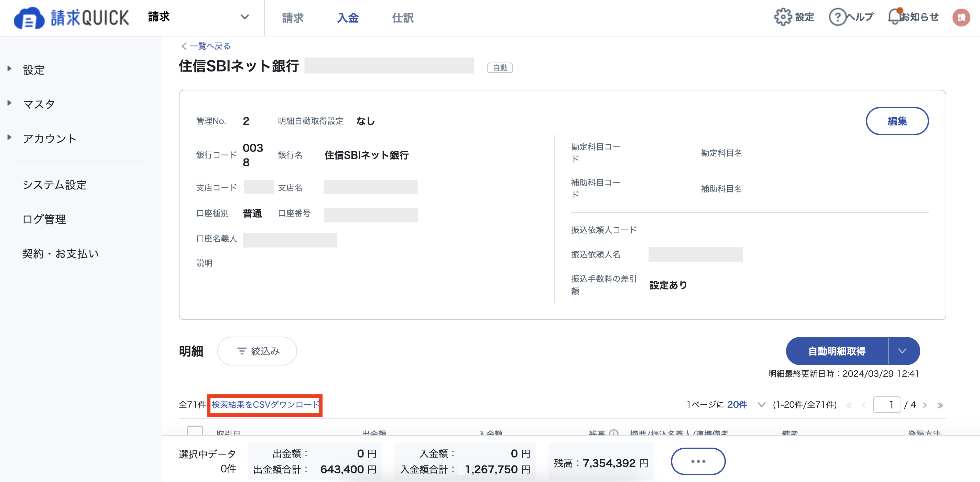The height and width of the screenshot is (482, 980).
Task: Open the お知らせ notification bell
Action: [x=895, y=17]
